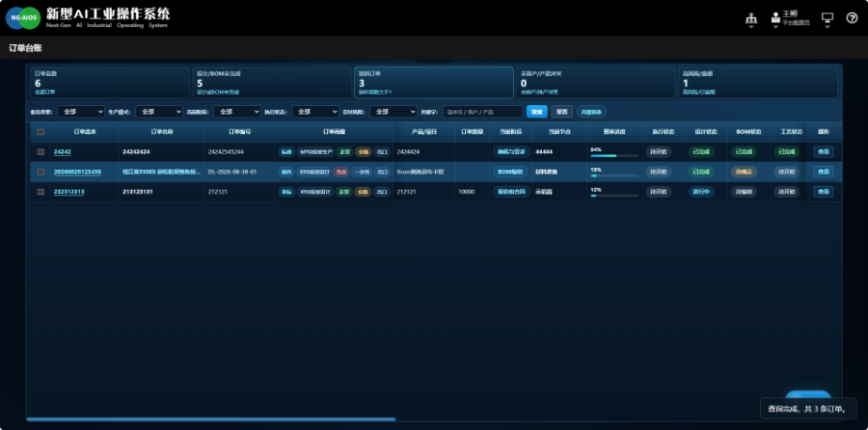
Task: Select the 设计/BOM未完成 summary card
Action: click(272, 83)
